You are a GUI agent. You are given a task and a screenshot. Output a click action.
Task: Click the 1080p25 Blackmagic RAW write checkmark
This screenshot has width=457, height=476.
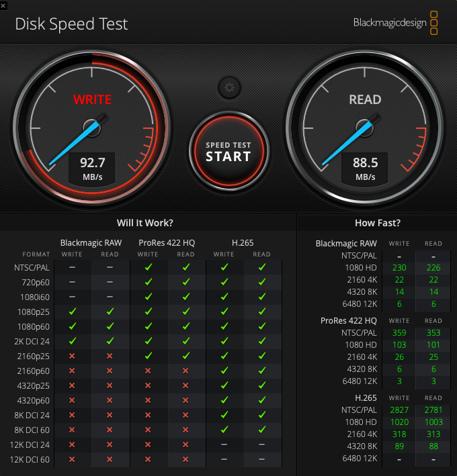[x=72, y=312]
